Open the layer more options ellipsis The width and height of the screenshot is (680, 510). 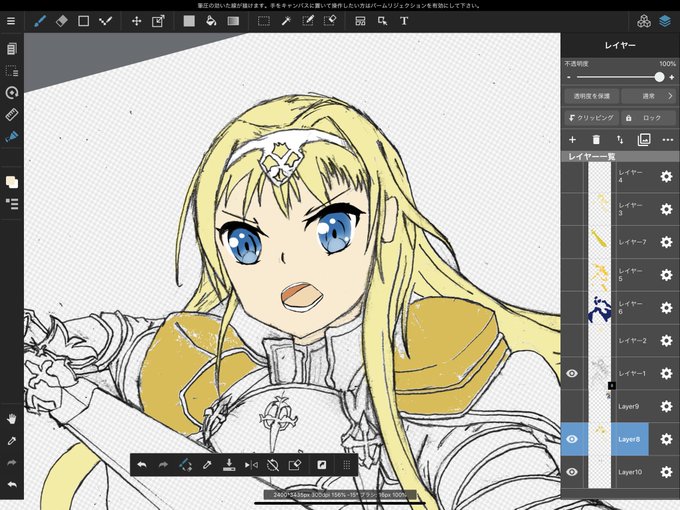668,140
